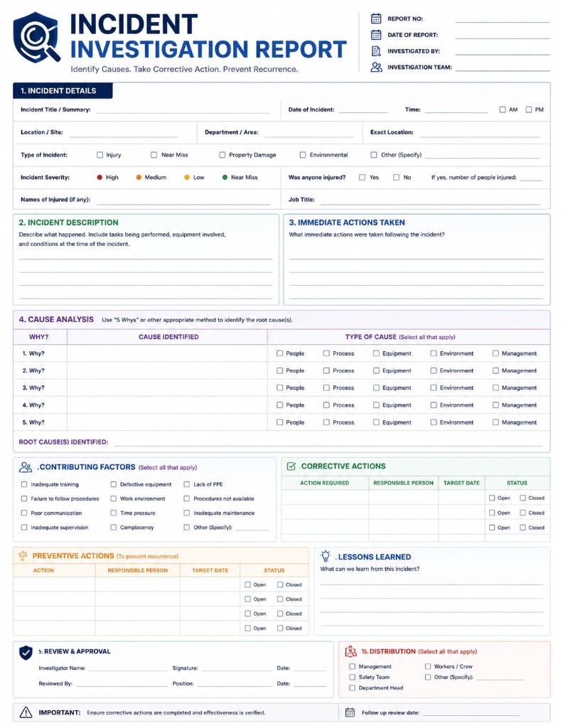Click the 3. Immediate Actions Taken heading

coord(347,223)
